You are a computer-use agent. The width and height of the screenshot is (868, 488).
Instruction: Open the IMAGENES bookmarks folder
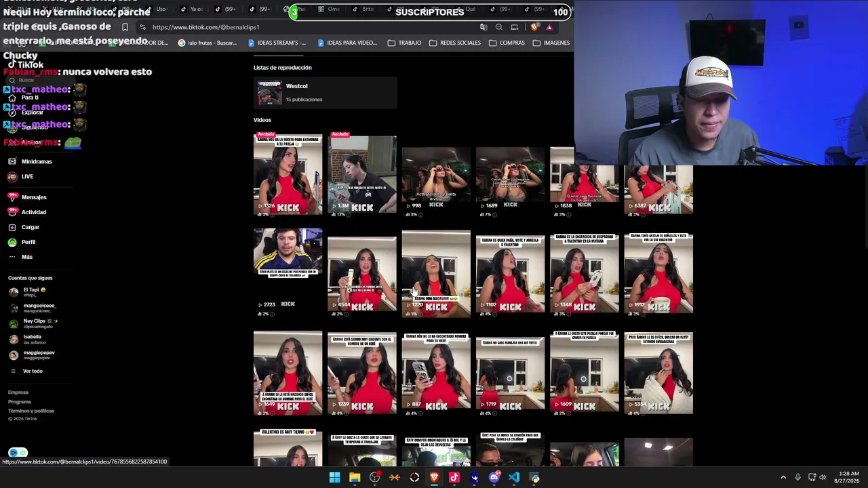pyautogui.click(x=551, y=43)
